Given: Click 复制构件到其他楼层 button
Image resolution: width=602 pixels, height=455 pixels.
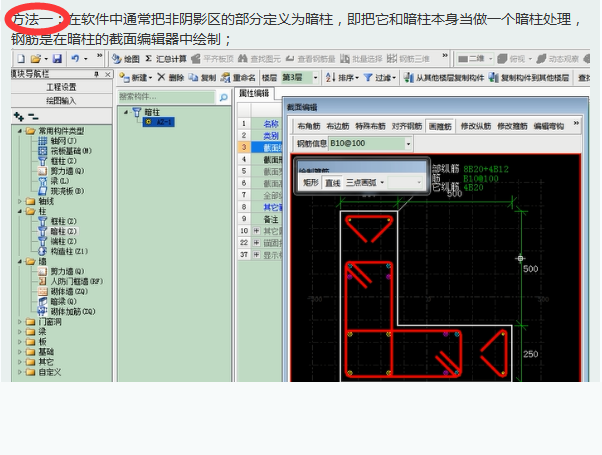Looking at the screenshot, I should (x=529, y=78).
